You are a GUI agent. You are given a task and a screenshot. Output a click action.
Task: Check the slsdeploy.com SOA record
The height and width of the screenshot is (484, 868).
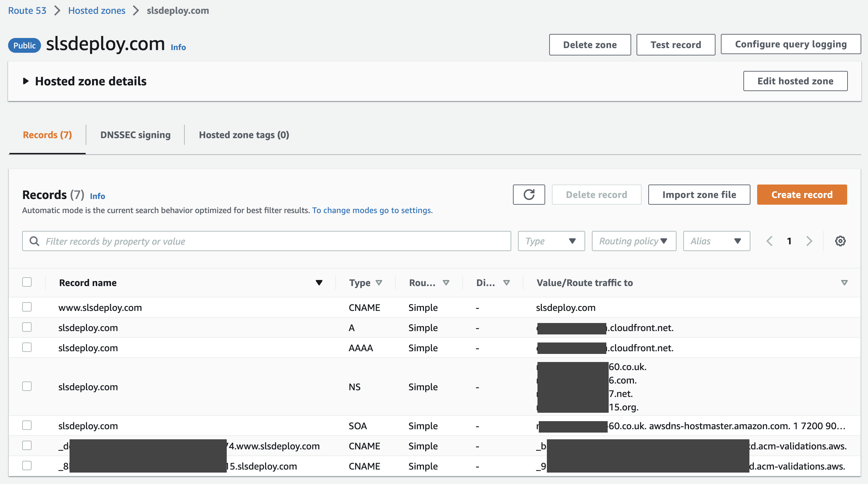pyautogui.click(x=27, y=425)
